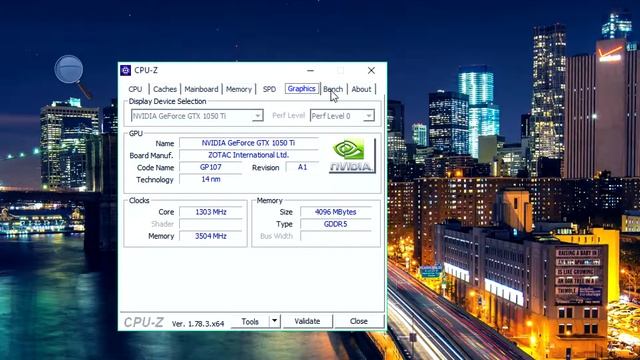Click the Validate button

(307, 321)
